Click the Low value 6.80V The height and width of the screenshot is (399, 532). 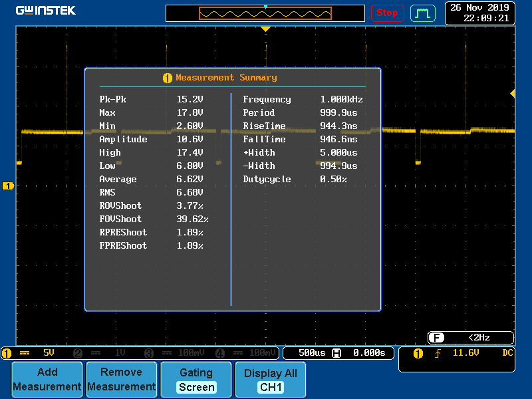(x=190, y=166)
